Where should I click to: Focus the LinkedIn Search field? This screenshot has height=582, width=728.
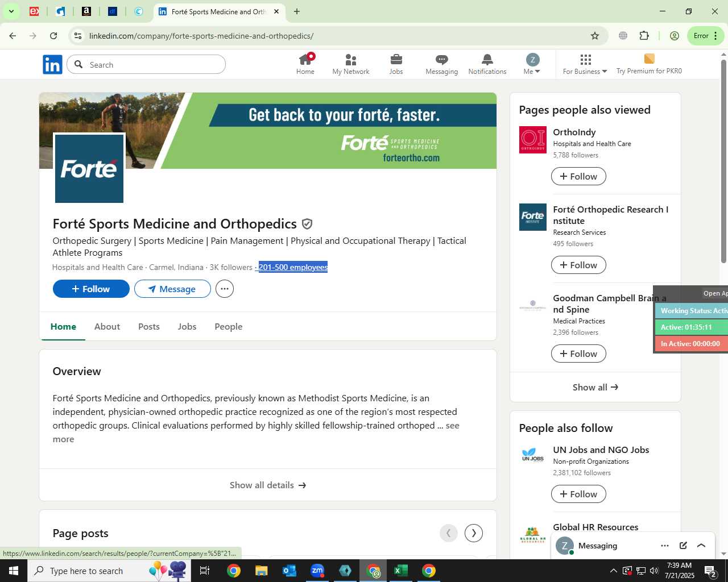point(146,65)
